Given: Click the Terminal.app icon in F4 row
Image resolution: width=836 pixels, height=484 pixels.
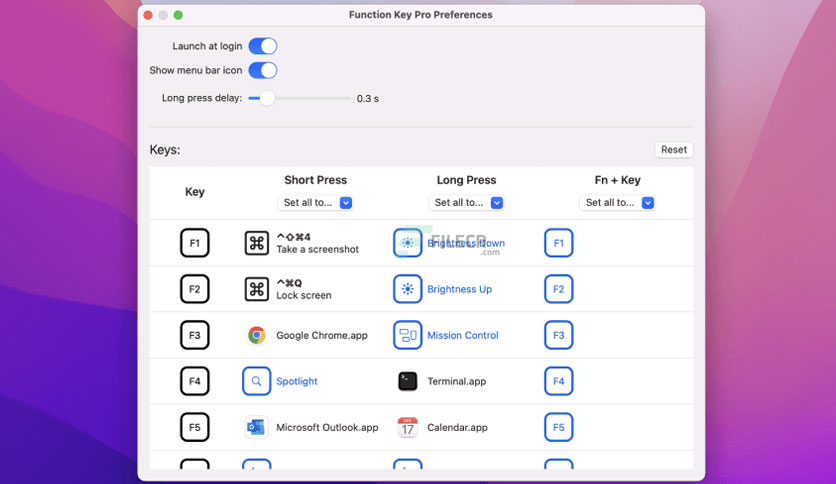Looking at the screenshot, I should point(407,381).
